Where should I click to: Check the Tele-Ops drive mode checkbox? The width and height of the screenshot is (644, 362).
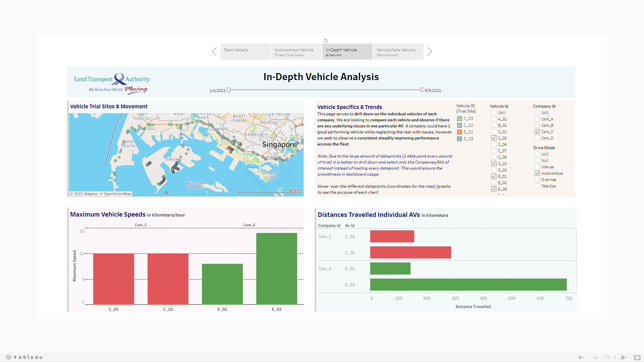[537, 186]
